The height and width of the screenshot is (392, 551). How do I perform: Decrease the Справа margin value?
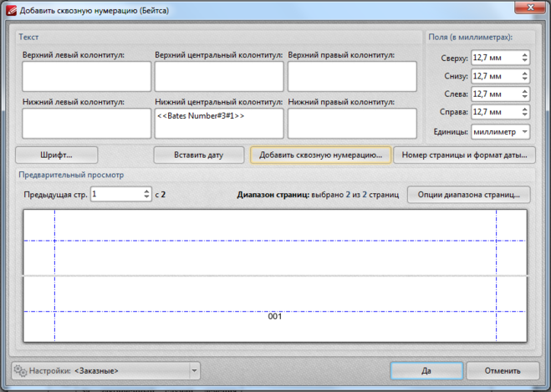pyautogui.click(x=524, y=116)
